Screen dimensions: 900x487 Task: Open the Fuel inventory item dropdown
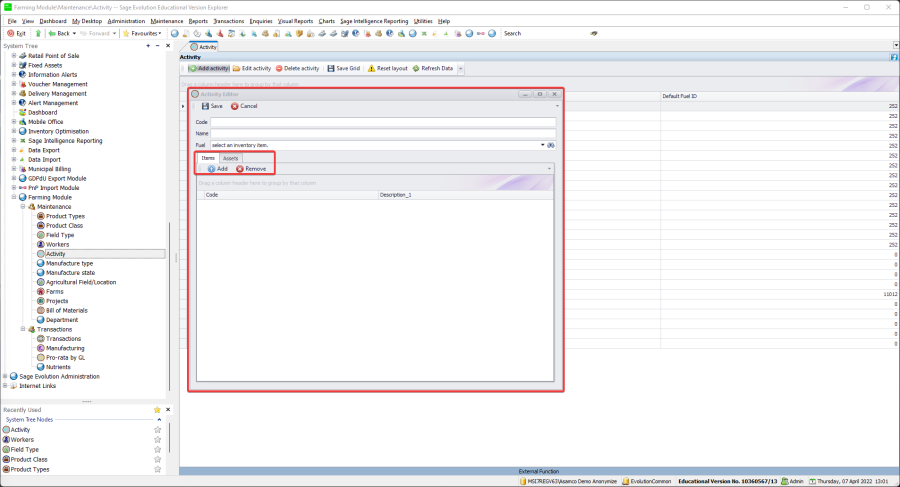tap(542, 145)
